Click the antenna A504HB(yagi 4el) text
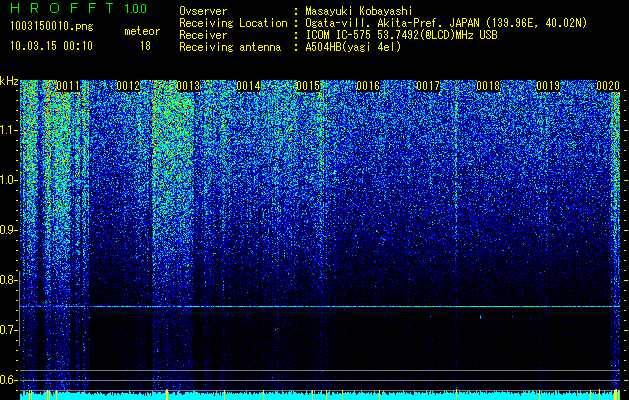Image resolution: width=629 pixels, height=400 pixels. tap(353, 47)
